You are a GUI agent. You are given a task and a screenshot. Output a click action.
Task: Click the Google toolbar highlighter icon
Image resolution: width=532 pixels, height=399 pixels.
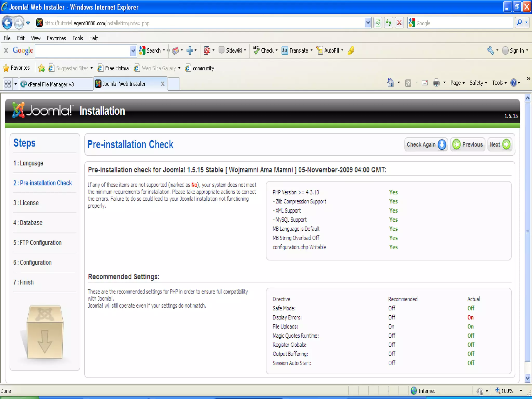click(351, 50)
